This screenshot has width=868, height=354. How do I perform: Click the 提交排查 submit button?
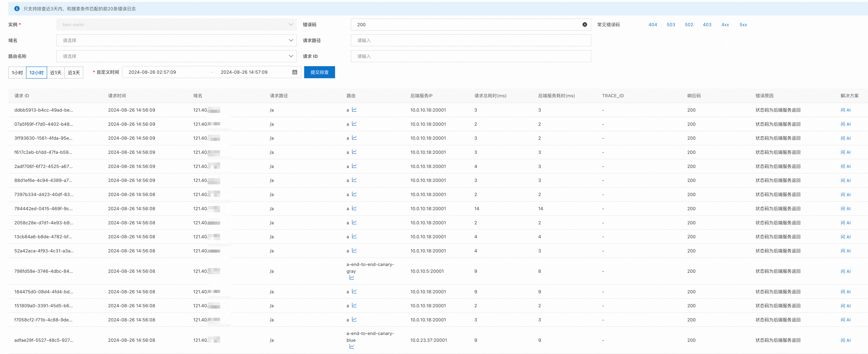[x=319, y=72]
